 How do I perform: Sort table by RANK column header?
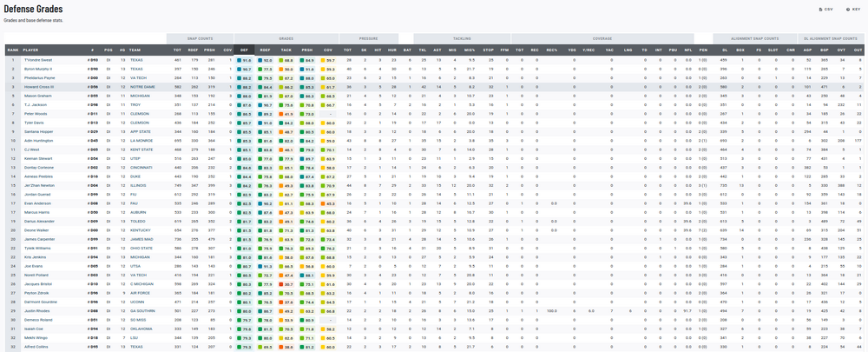tap(12, 50)
